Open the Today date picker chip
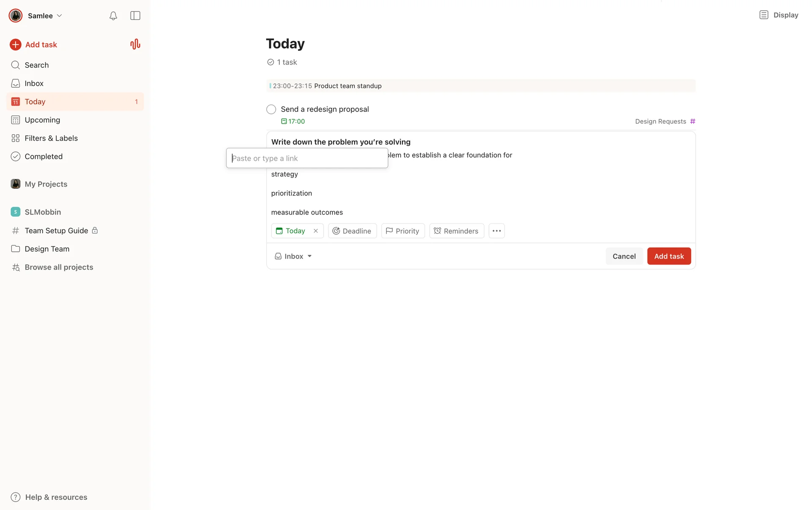This screenshot has height=510, width=812. pos(291,231)
